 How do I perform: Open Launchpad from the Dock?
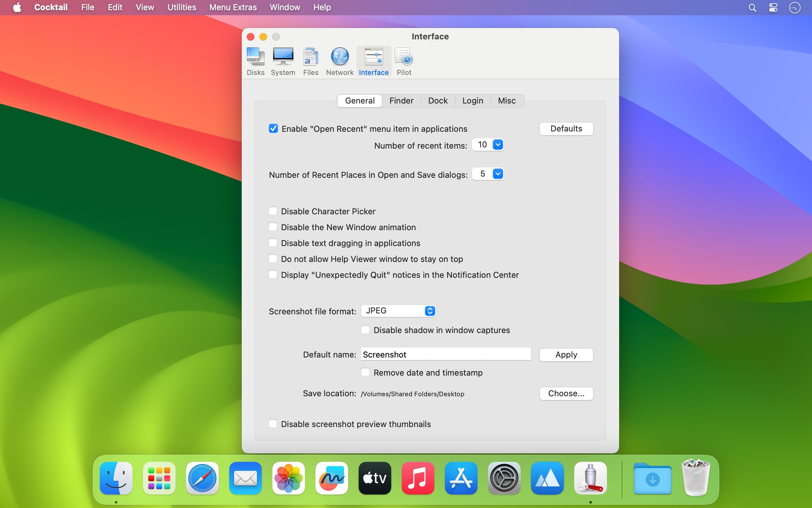[x=159, y=478]
